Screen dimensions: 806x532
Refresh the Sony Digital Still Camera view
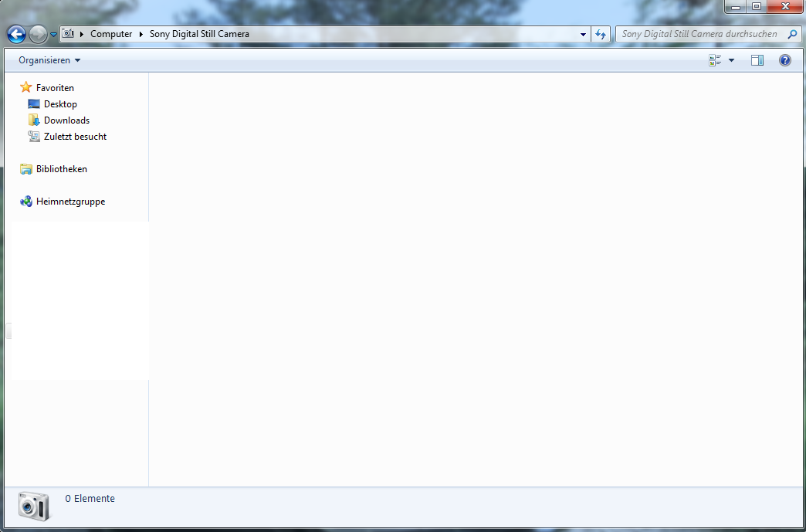601,35
